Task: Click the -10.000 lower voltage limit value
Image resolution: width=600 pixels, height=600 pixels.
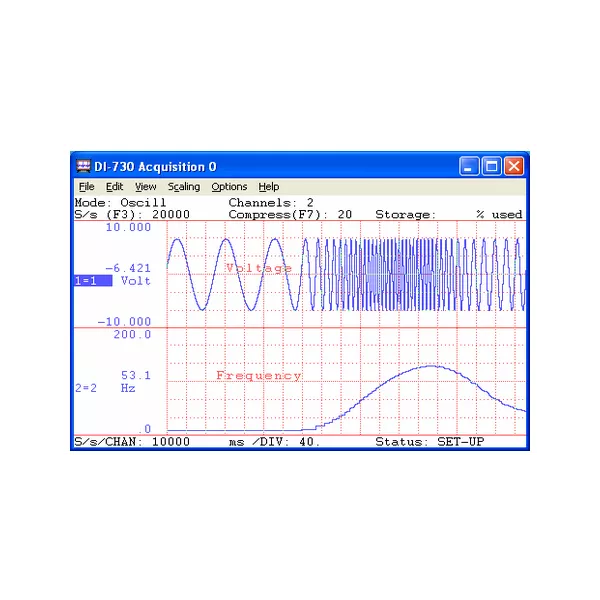Action: coord(124,322)
